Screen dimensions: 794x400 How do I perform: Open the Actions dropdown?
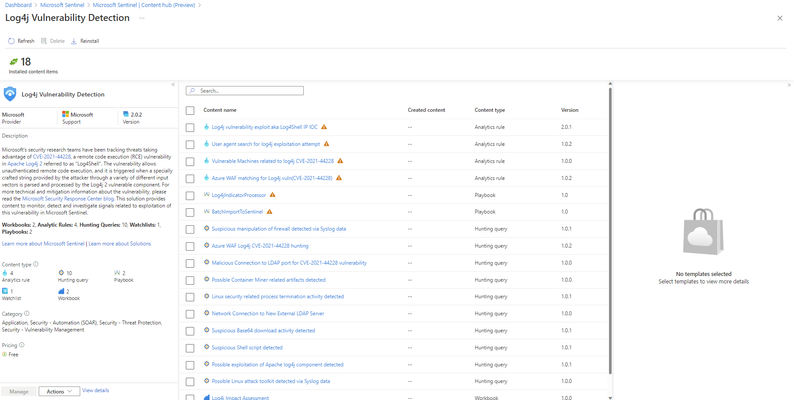[x=59, y=391]
